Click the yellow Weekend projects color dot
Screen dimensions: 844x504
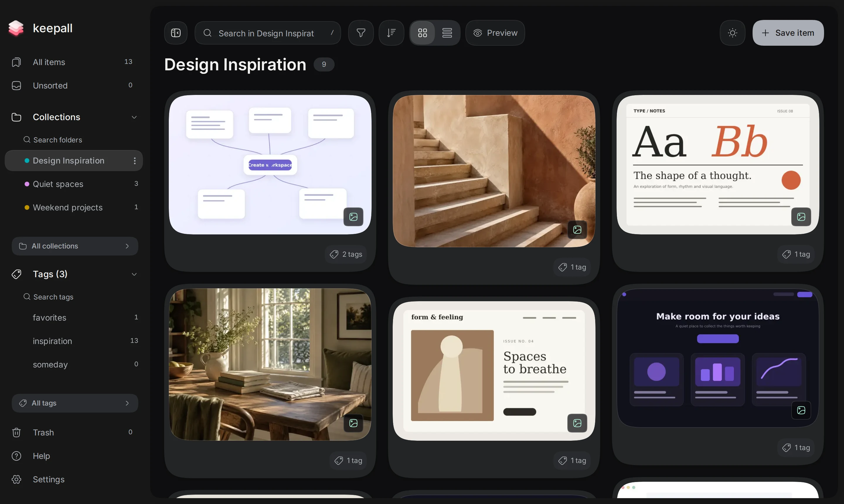pyautogui.click(x=27, y=207)
